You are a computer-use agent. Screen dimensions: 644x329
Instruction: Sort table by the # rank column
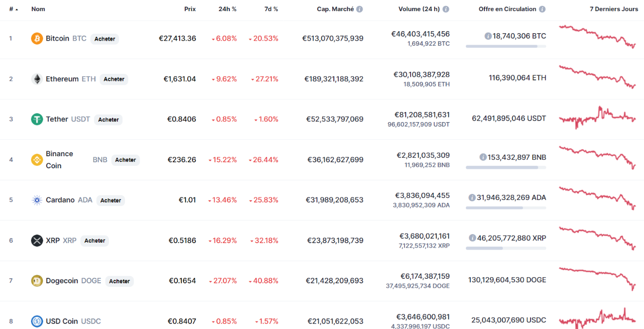click(x=12, y=9)
